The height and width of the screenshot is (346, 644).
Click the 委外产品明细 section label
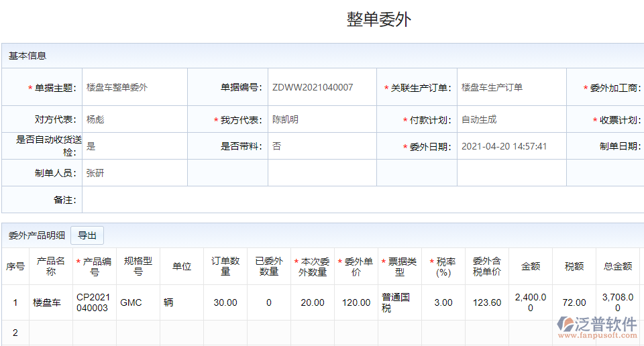point(36,235)
